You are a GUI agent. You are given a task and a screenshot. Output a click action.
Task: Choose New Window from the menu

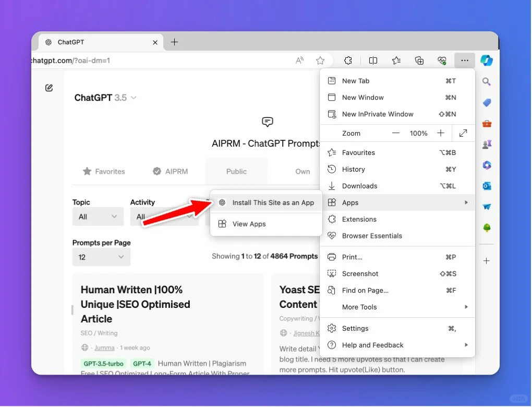[397, 98]
